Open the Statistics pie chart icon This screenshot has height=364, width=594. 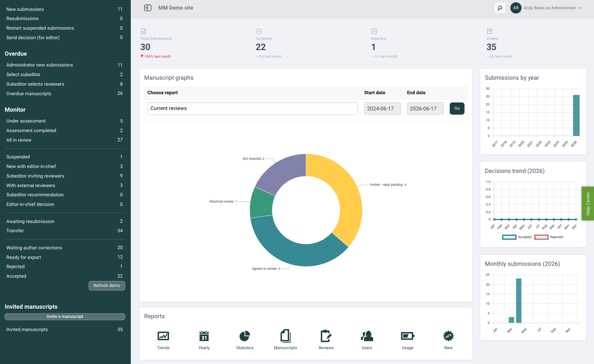coord(245,336)
